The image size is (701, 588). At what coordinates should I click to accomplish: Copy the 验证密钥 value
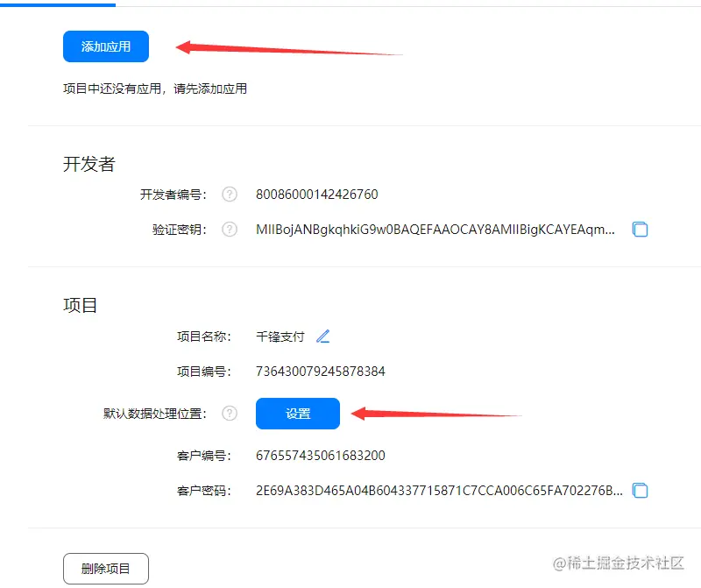640,230
